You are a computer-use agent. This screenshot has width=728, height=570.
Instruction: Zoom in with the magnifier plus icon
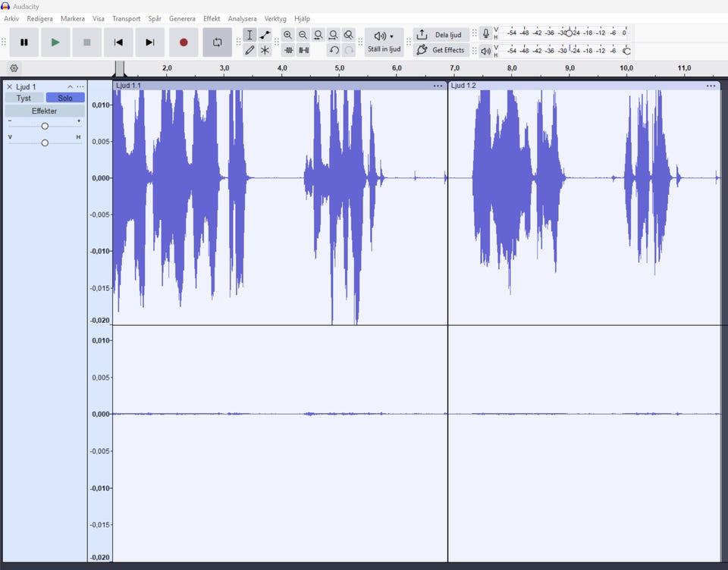click(x=288, y=35)
